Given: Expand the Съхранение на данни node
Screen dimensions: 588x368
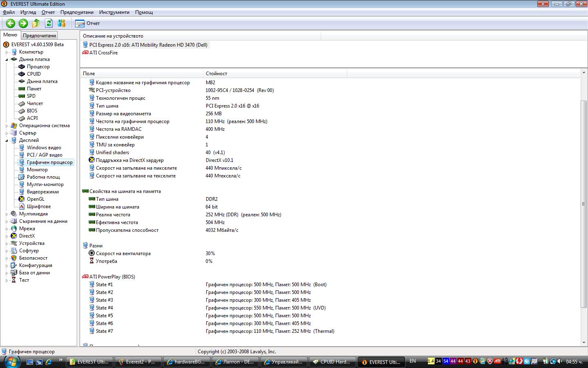Looking at the screenshot, I should click(7, 222).
